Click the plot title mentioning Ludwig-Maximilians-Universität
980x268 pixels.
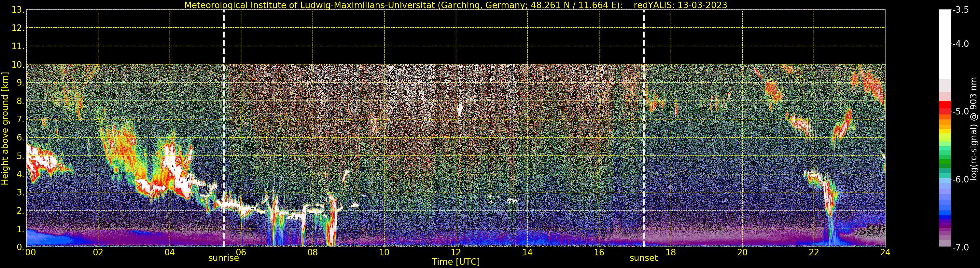(x=456, y=5)
